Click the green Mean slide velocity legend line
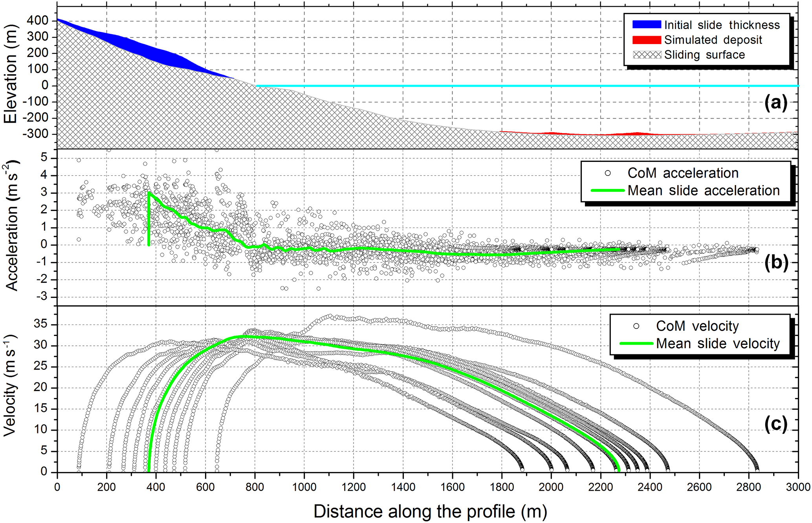Screen dimensions: 812x523 point(636,343)
